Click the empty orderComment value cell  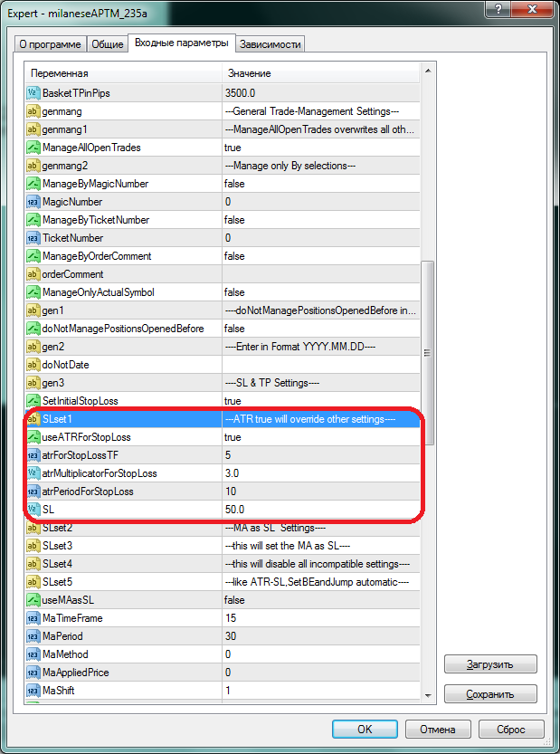(x=321, y=274)
